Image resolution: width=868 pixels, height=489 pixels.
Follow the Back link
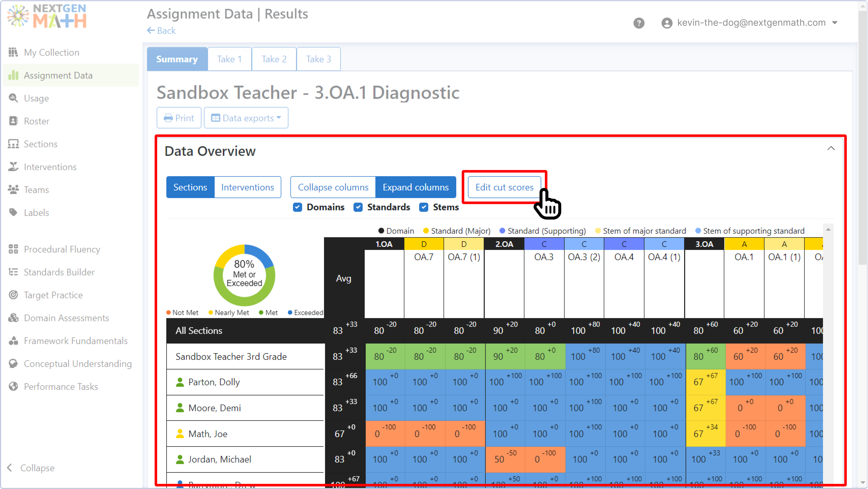(161, 30)
